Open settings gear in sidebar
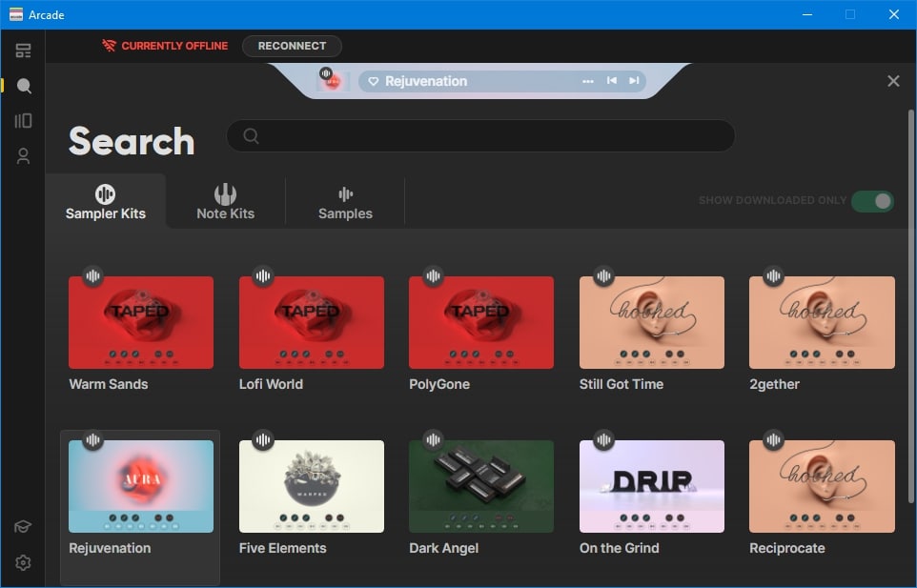The image size is (917, 588). pos(24,563)
